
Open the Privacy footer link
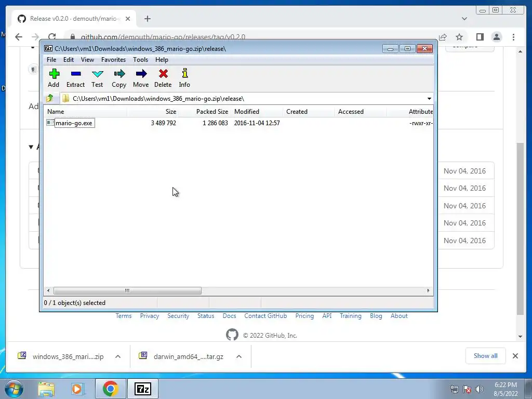(x=150, y=316)
